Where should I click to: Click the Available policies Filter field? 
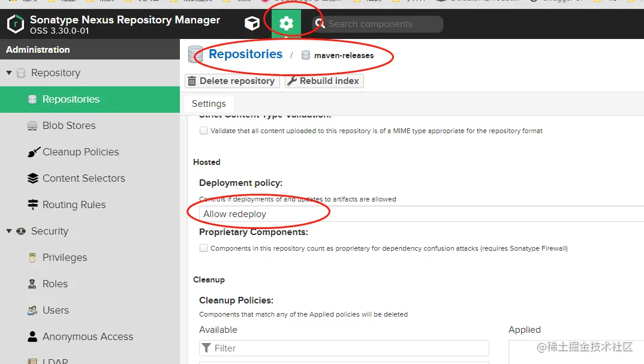click(x=344, y=348)
